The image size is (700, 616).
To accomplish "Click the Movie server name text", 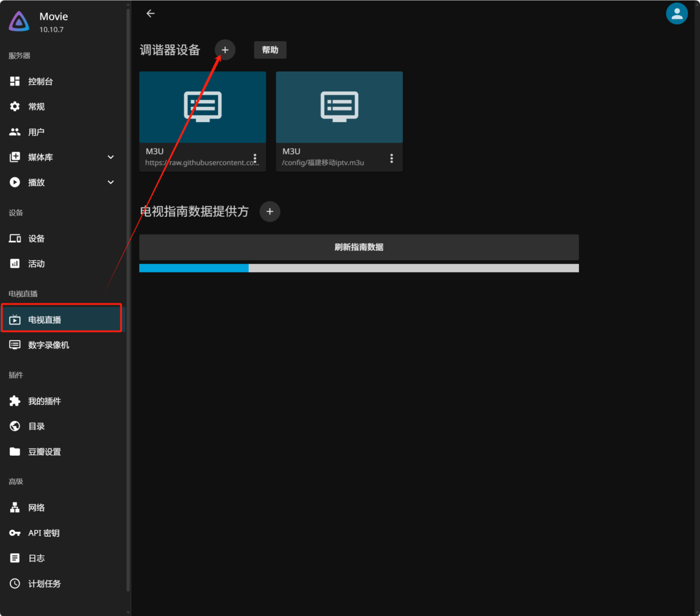I will [54, 17].
